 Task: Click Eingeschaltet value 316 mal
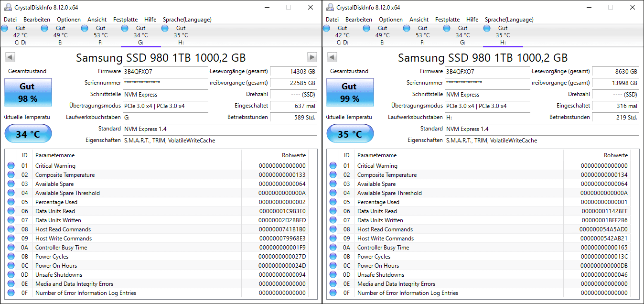coord(615,106)
